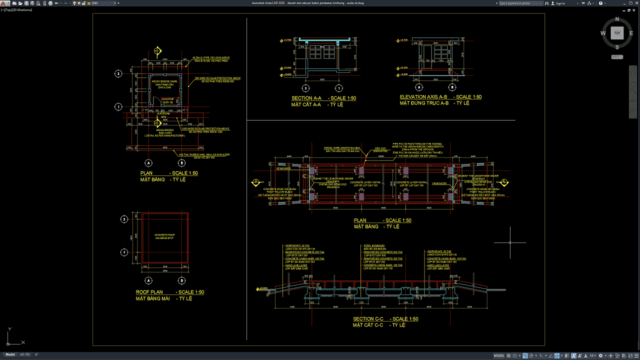
Task: Click the Save icon in Quick Access toolbar
Action: [x=27, y=3]
